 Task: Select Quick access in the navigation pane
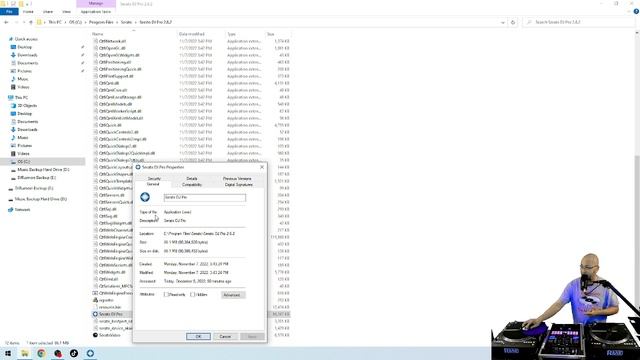pos(26,39)
